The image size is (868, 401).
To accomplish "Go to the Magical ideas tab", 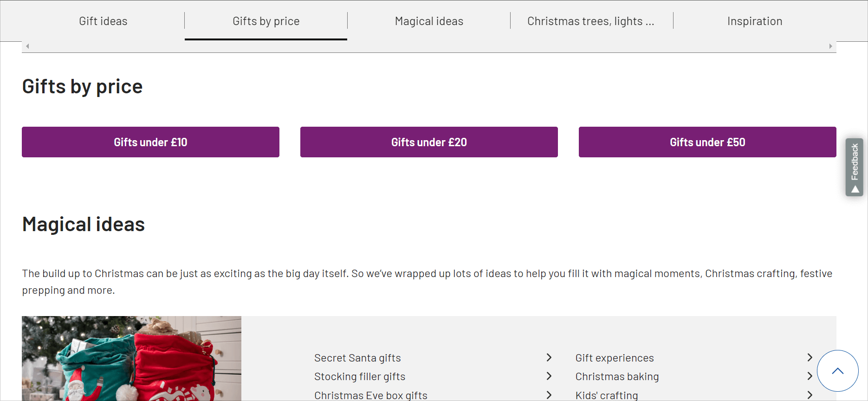I will click(429, 21).
